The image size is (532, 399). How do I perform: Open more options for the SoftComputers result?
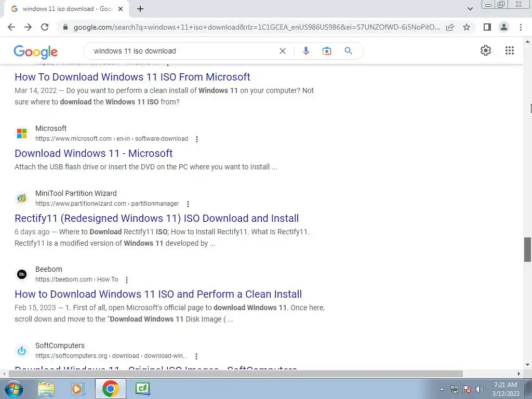[196, 356]
